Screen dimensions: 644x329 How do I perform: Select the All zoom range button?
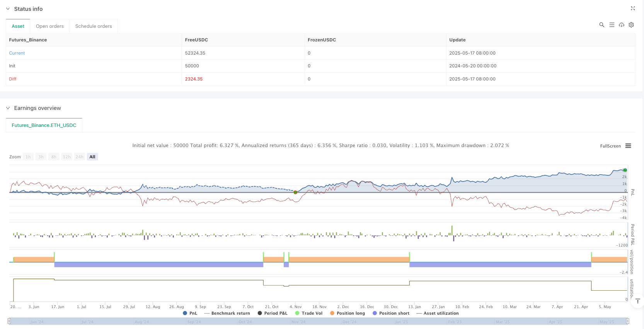(x=92, y=157)
